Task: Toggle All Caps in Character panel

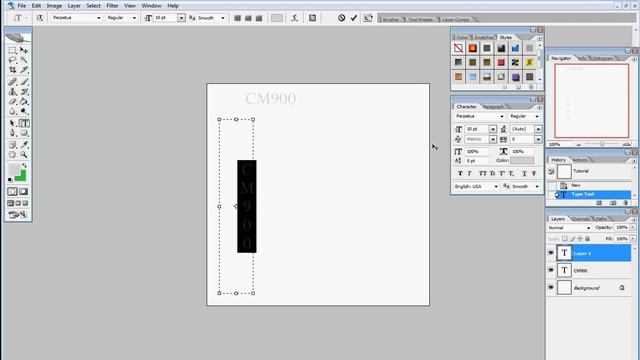Action: pyautogui.click(x=482, y=173)
